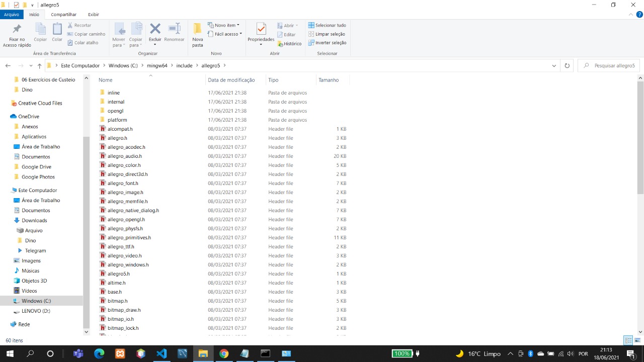This screenshot has height=362, width=644.
Task: Open the Compartilhar ribbon tab
Action: [63, 15]
